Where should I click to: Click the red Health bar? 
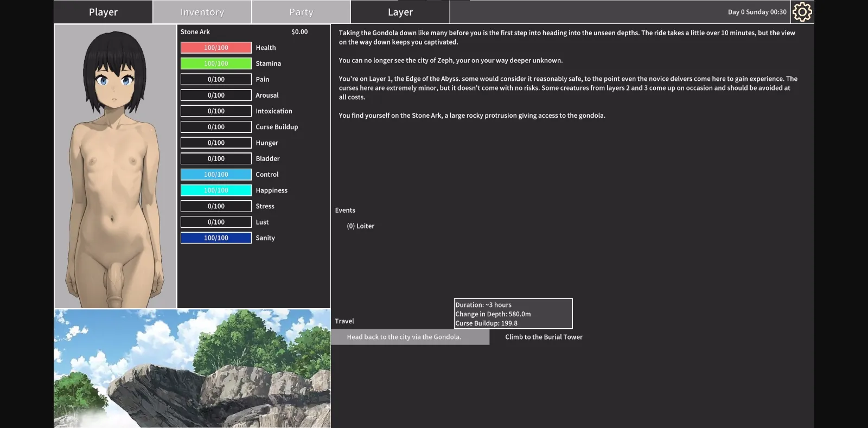(216, 48)
